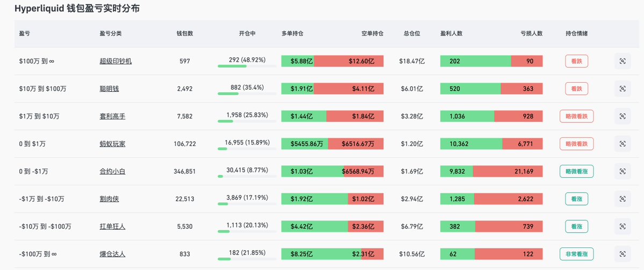Click total position $6.79亿
Viewport: 644px width, 270px height.
[x=412, y=226]
